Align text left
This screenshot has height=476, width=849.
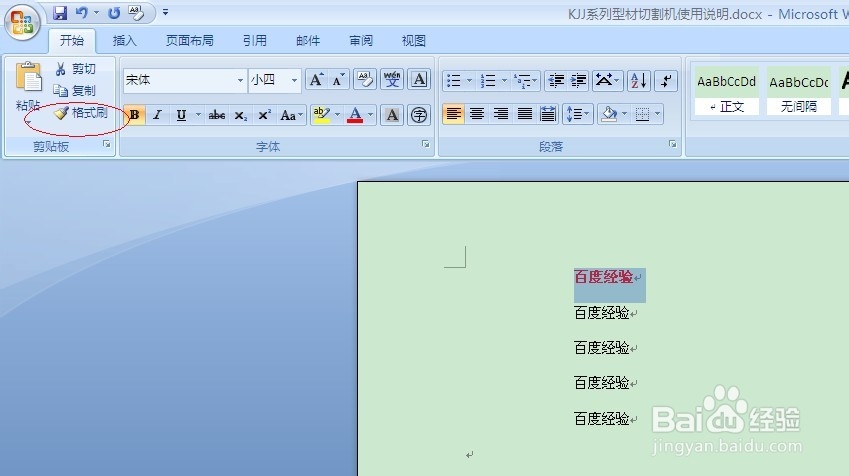453,114
